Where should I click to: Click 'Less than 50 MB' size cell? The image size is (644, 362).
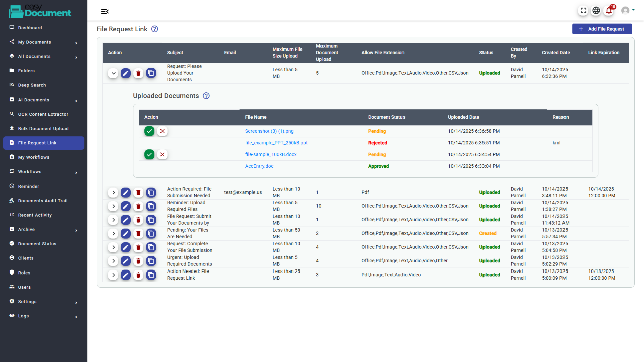coord(286,233)
